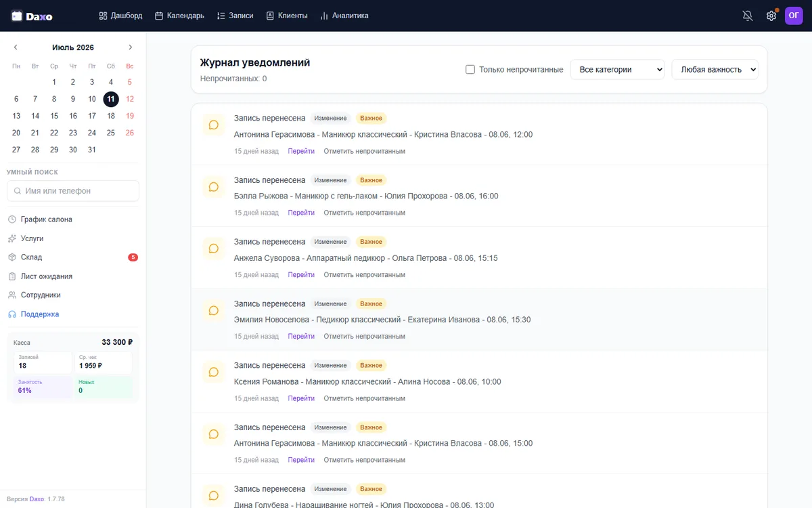The image size is (812, 508).
Task: Open Календарь menu item
Action: click(x=179, y=16)
